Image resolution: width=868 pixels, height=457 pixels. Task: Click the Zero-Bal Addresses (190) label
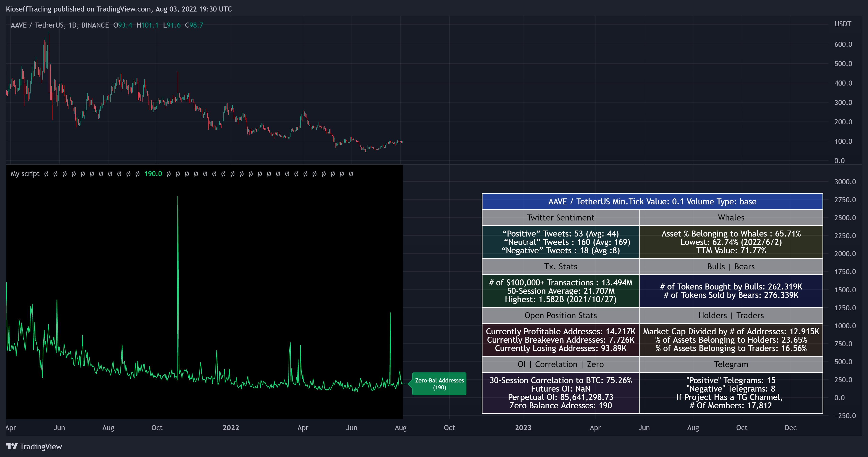coord(439,384)
